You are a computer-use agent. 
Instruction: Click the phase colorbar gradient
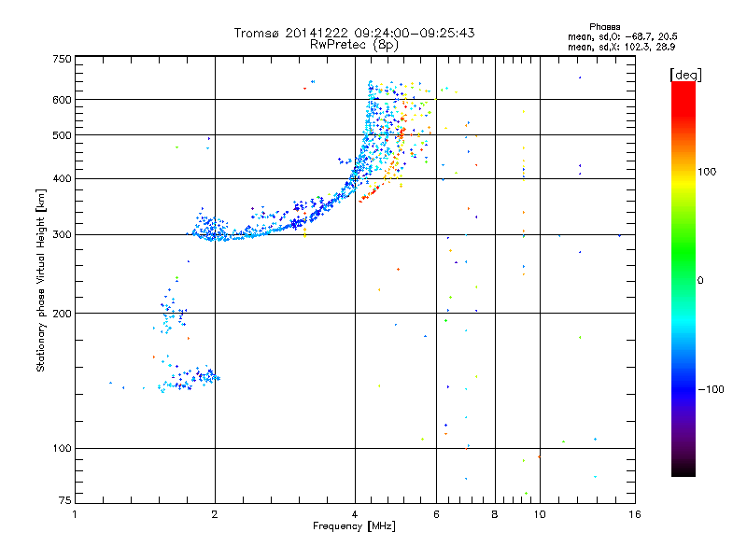[x=684, y=278]
